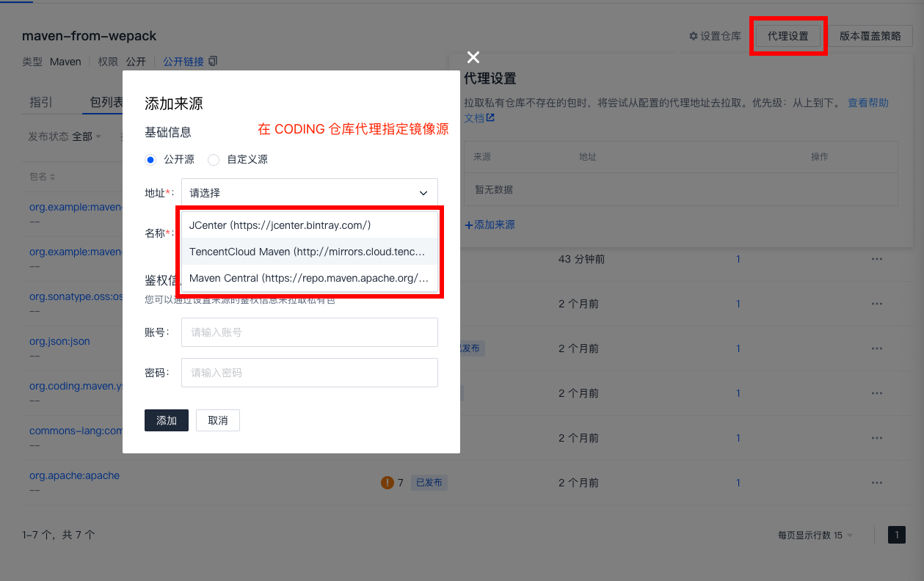Open 版本覆盖策略 button
The image size is (924, 581).
870,36
